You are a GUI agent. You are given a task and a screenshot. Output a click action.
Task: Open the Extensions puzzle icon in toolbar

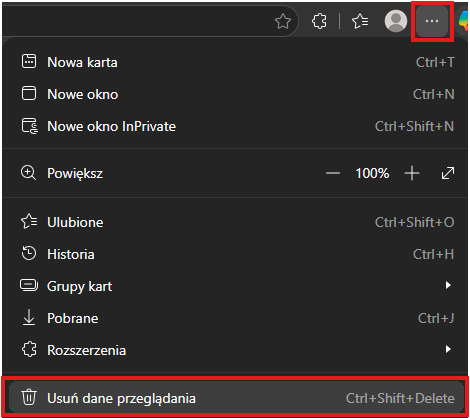point(319,21)
